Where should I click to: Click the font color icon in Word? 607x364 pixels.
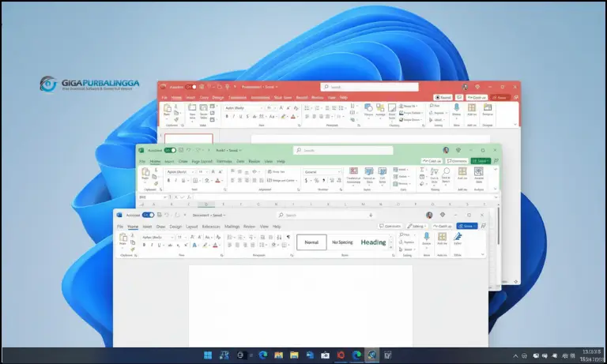[215, 245]
